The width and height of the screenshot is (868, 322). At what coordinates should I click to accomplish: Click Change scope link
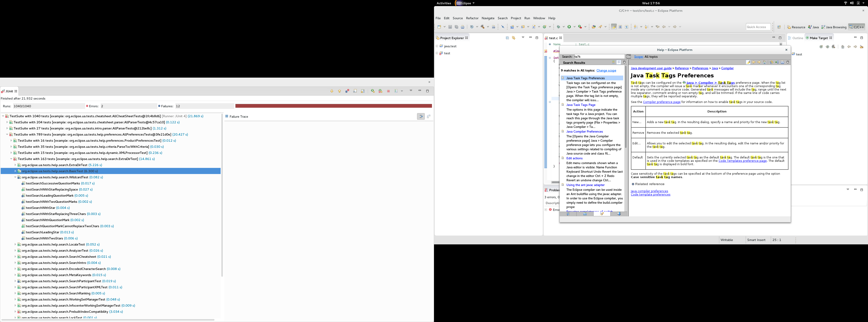pyautogui.click(x=606, y=70)
